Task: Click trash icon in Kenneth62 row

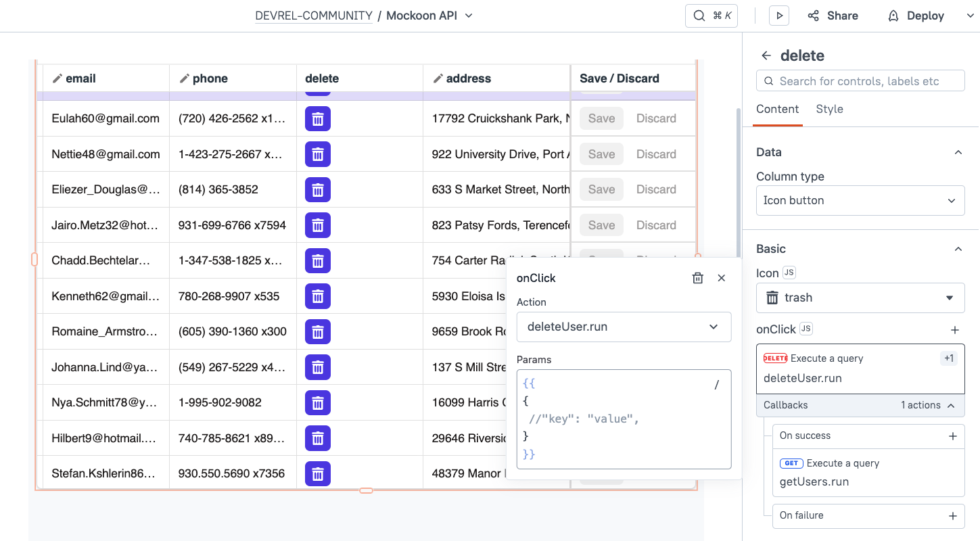Action: coord(318,296)
